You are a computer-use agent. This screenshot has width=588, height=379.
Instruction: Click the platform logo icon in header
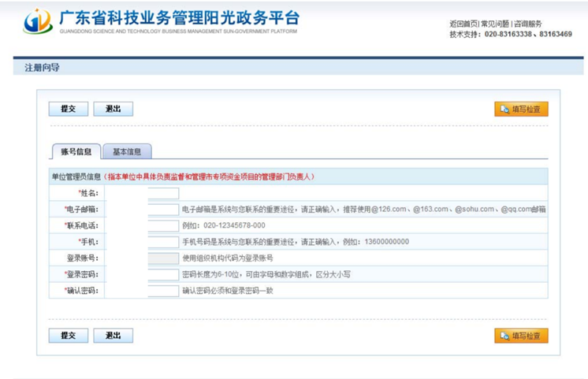click(37, 21)
